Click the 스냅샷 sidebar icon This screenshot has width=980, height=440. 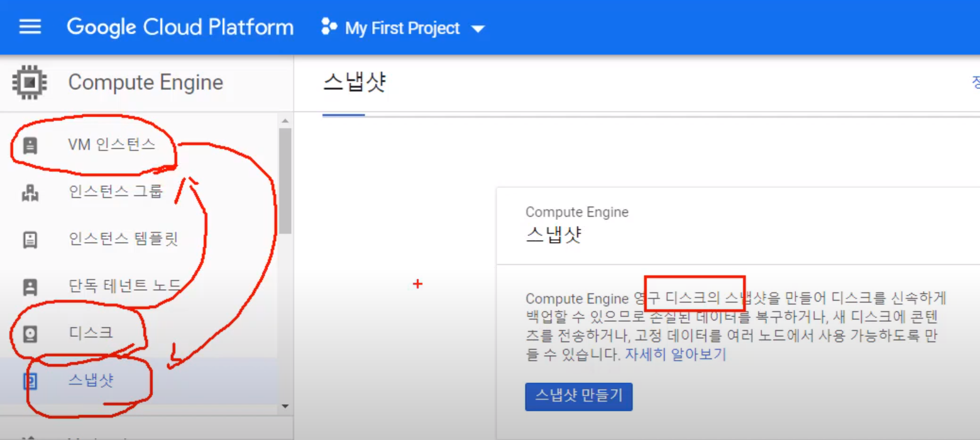click(30, 381)
